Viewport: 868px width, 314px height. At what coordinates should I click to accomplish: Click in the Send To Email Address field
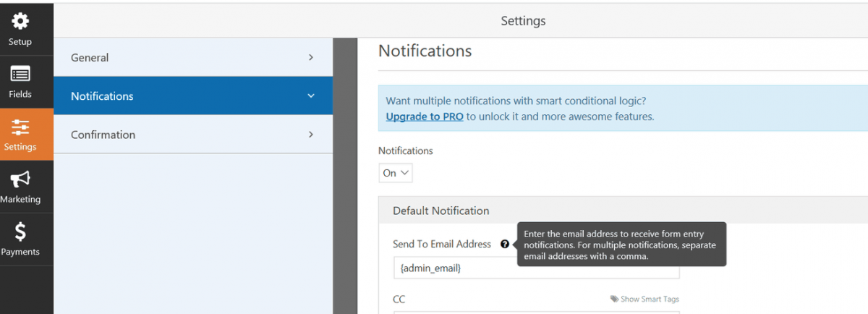[x=536, y=268]
